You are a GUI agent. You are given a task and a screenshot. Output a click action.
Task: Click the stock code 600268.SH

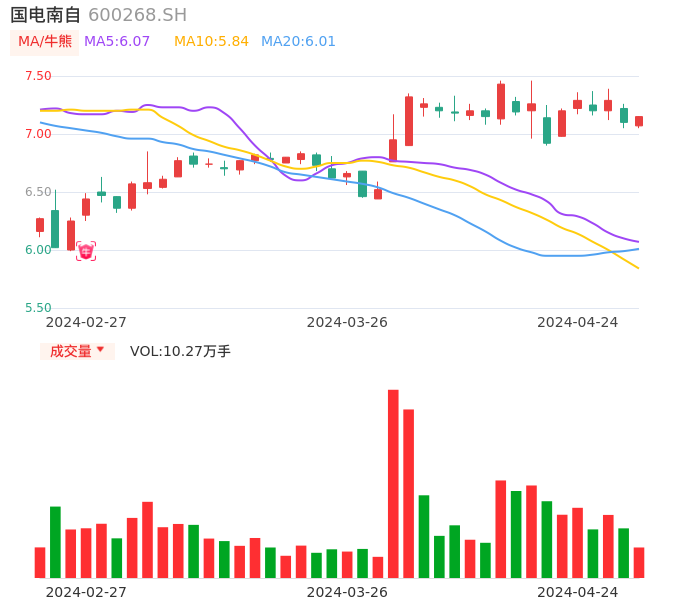coord(137,15)
